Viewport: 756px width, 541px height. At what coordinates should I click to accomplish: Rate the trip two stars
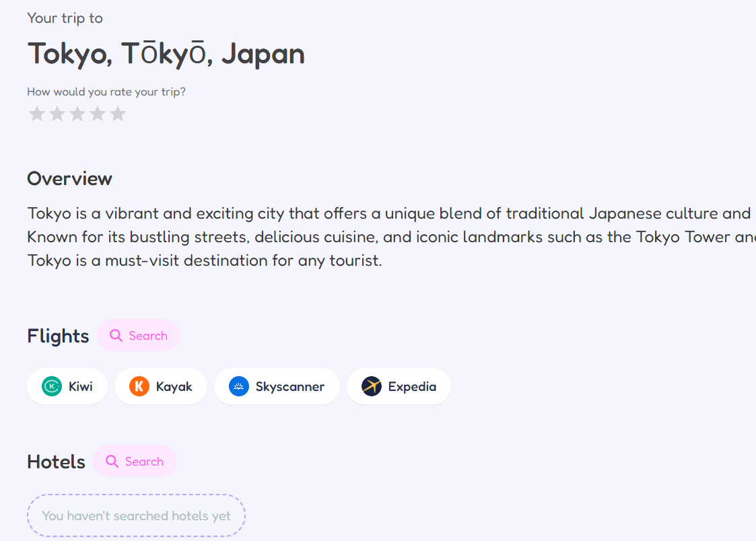57,114
